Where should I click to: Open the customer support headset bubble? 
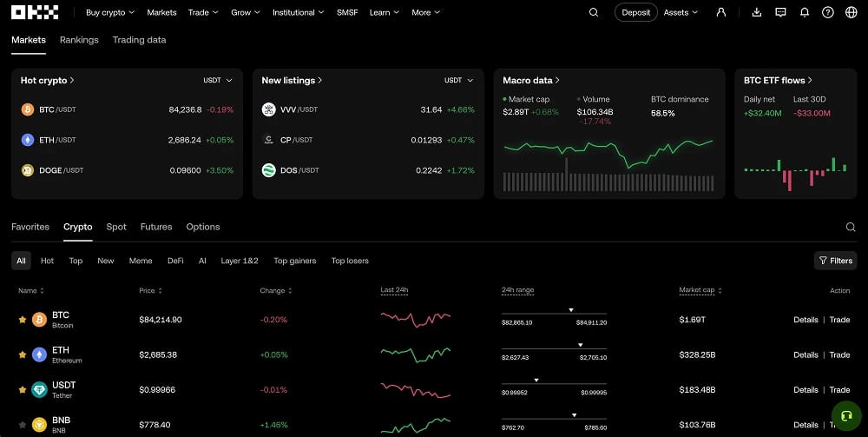click(x=845, y=415)
